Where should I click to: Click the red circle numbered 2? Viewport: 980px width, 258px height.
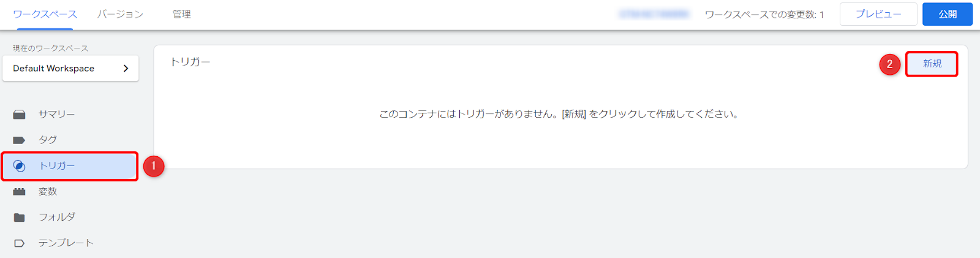[890, 64]
